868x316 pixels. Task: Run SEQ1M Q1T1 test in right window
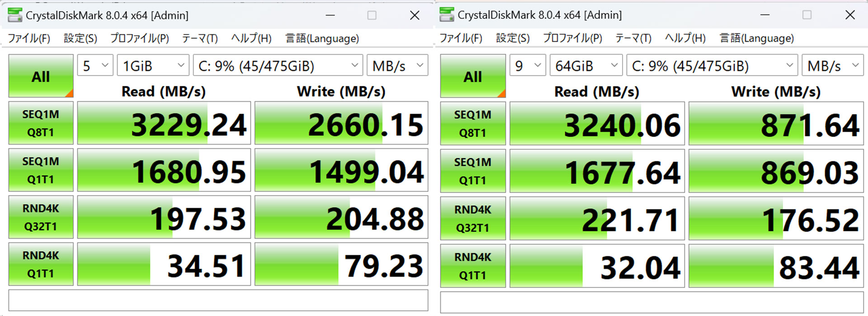473,171
